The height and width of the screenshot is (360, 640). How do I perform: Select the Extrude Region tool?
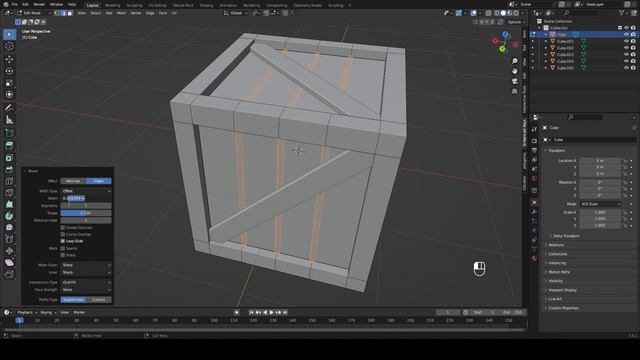tap(9, 145)
